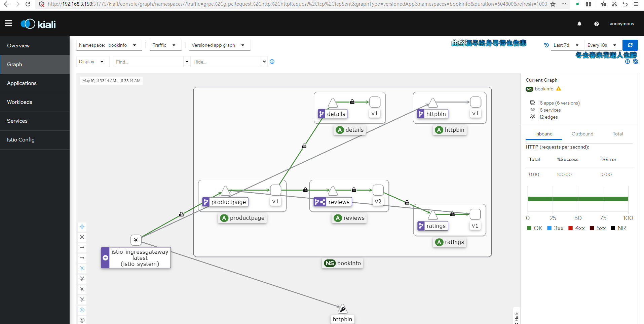
Task: Click the Find/Hide info help icon
Action: pos(272,62)
